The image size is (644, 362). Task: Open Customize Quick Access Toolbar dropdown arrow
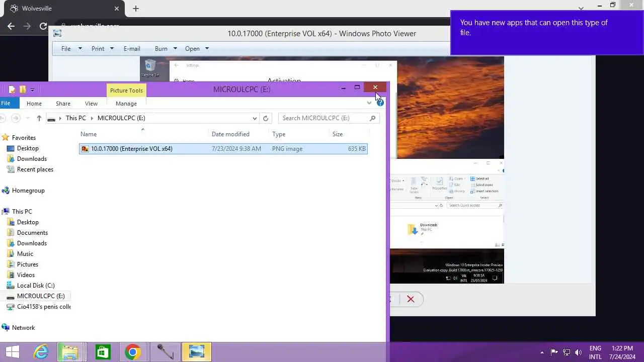(32, 90)
